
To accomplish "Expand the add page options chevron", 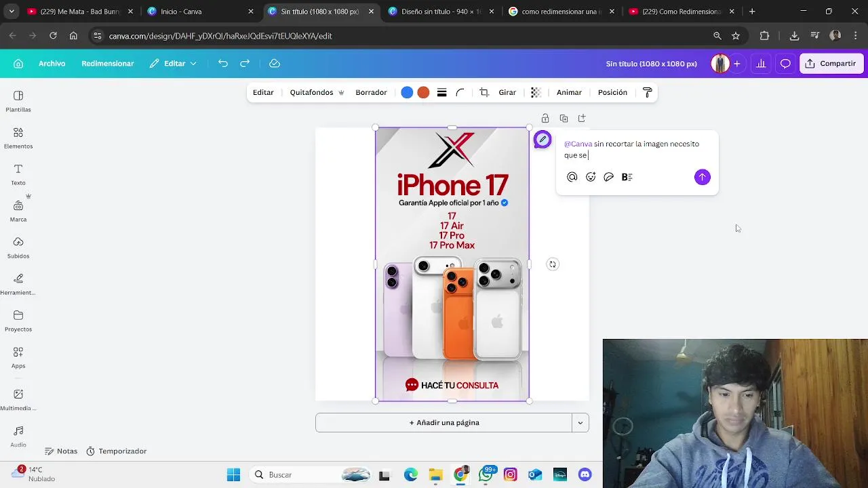I will click(580, 422).
